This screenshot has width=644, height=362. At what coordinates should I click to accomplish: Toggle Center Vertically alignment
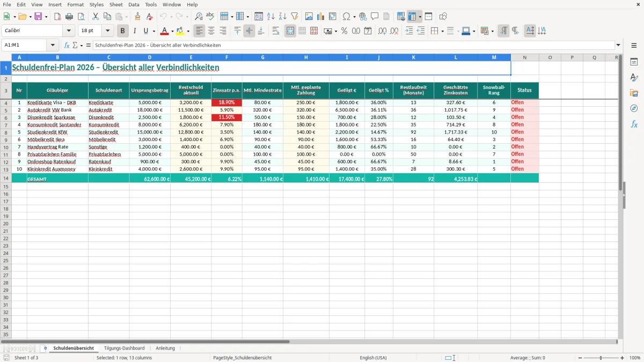pyautogui.click(x=250, y=31)
